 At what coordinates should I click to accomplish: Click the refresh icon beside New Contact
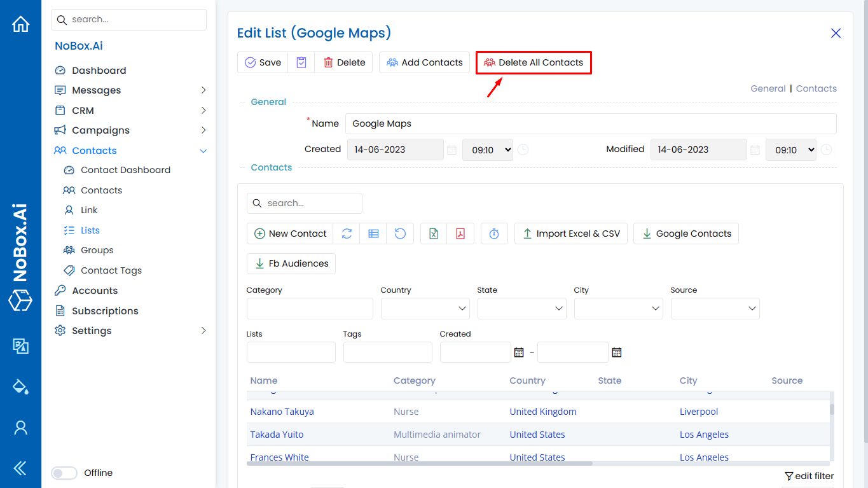pyautogui.click(x=346, y=234)
